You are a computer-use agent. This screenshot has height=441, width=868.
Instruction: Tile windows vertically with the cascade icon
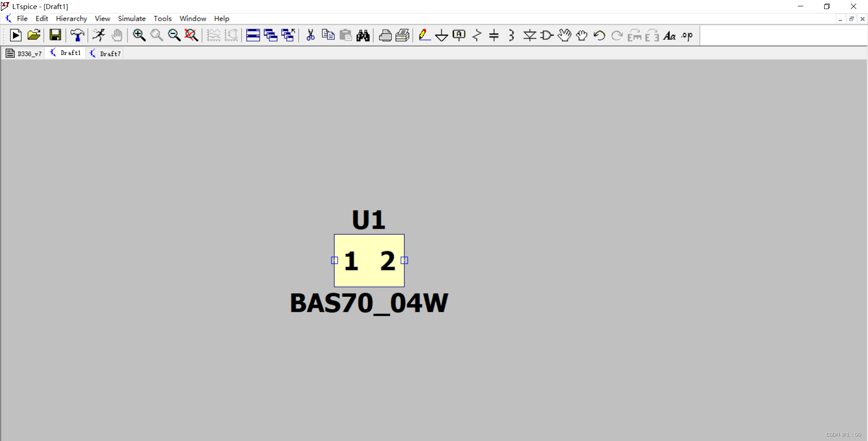(270, 35)
